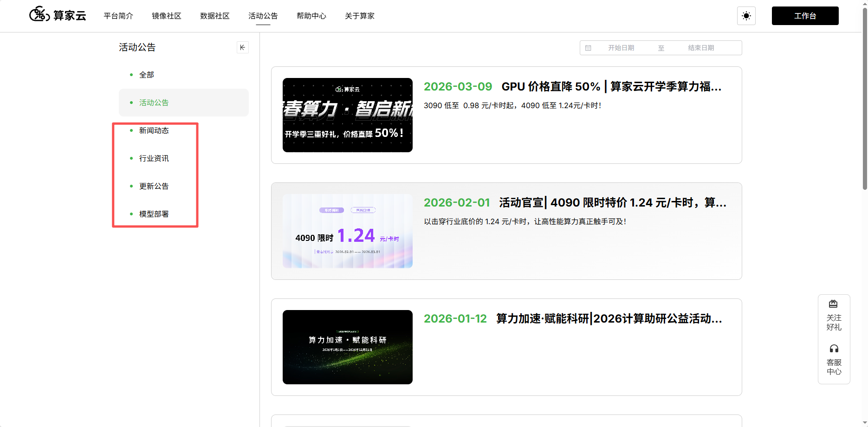Select 活动公告 category in sidebar
This screenshot has height=427, width=868.
tap(184, 103)
